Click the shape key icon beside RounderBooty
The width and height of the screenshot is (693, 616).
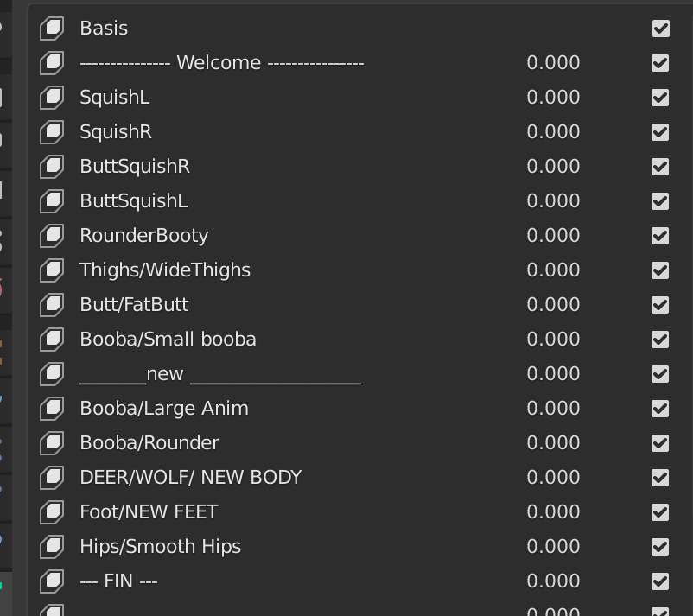(53, 236)
